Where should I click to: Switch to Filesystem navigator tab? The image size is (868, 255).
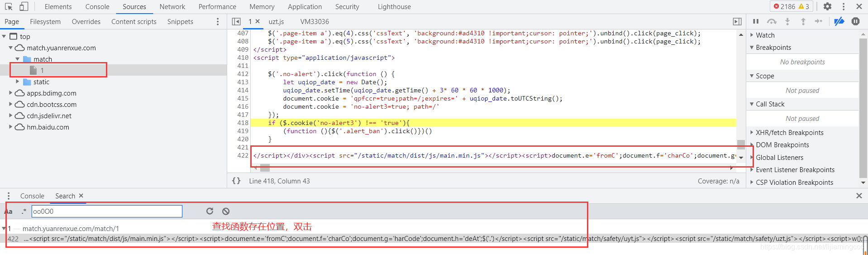coord(45,21)
